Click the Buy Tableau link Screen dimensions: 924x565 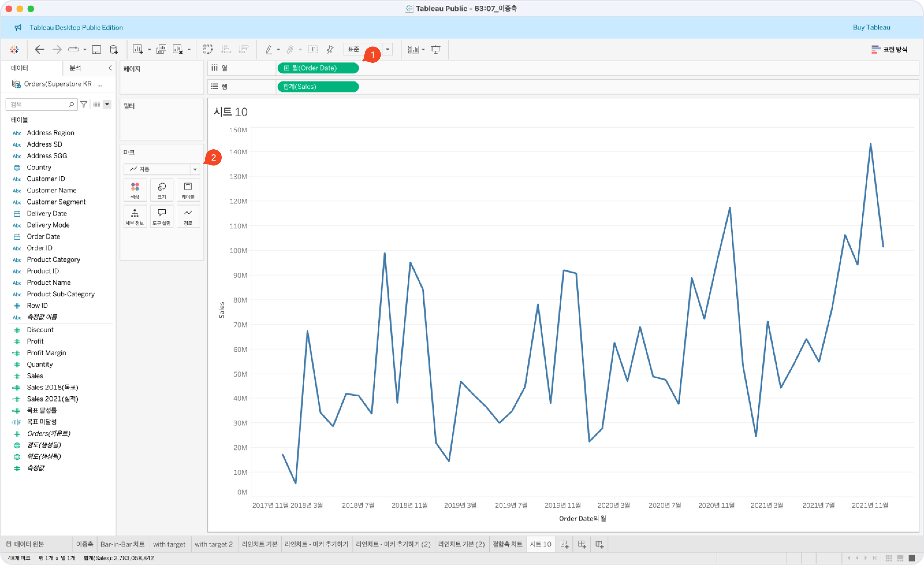[x=871, y=27]
